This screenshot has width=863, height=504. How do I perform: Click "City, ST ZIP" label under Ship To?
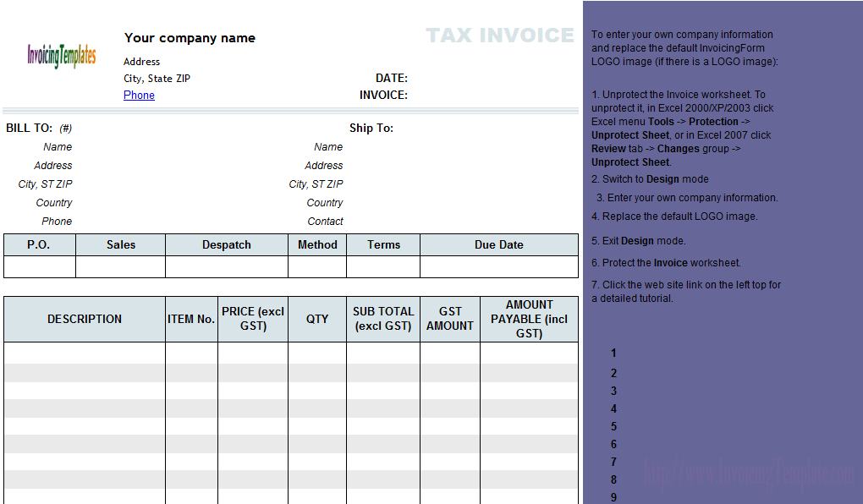(x=316, y=184)
